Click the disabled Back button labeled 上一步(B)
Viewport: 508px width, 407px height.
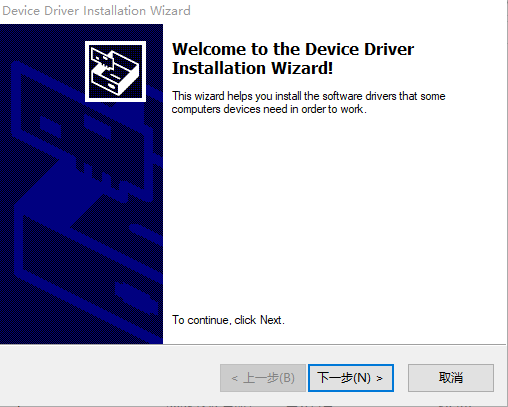pyautogui.click(x=263, y=378)
